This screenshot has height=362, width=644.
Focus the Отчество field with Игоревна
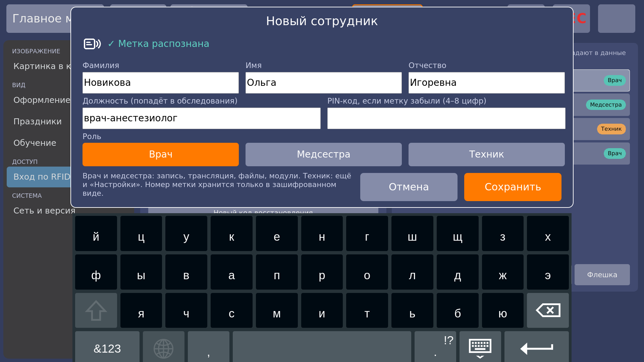[x=487, y=83]
